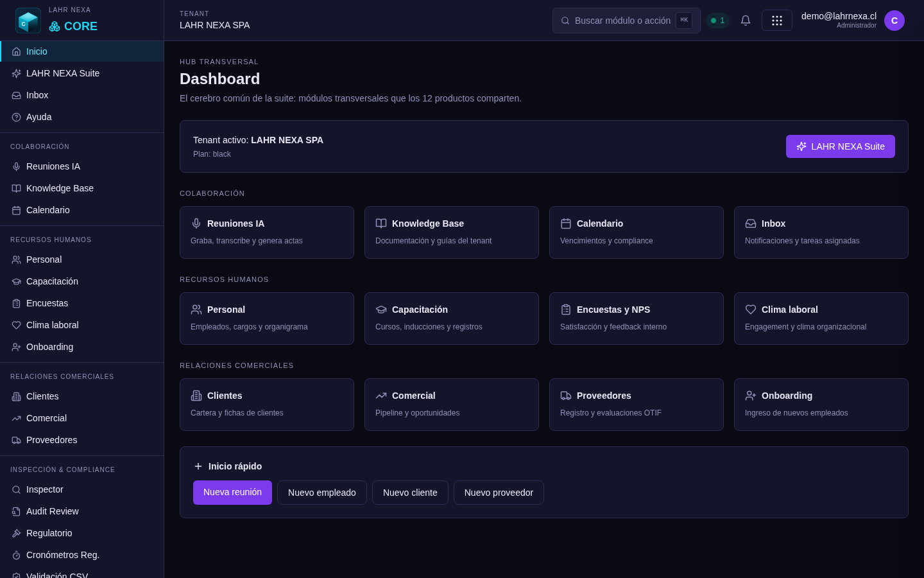Open the Clientes dashboard card
Screen dimensions: 924x578
(x=267, y=405)
